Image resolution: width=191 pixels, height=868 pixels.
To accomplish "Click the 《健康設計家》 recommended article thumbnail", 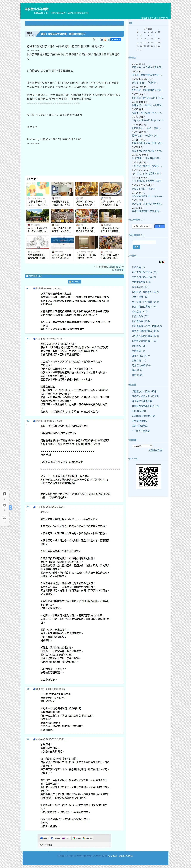I will [x=111, y=216].
